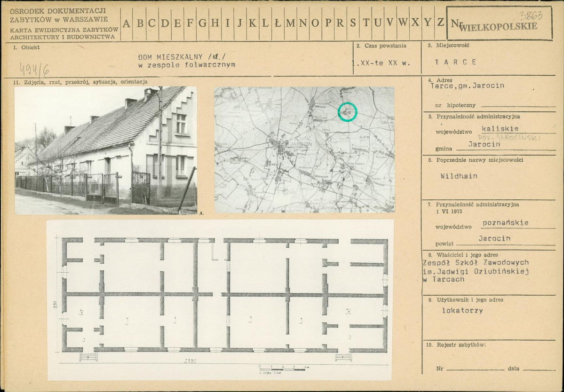The image size is (564, 392).
Task: Select letter T in alphabet index
Action: (x=366, y=23)
